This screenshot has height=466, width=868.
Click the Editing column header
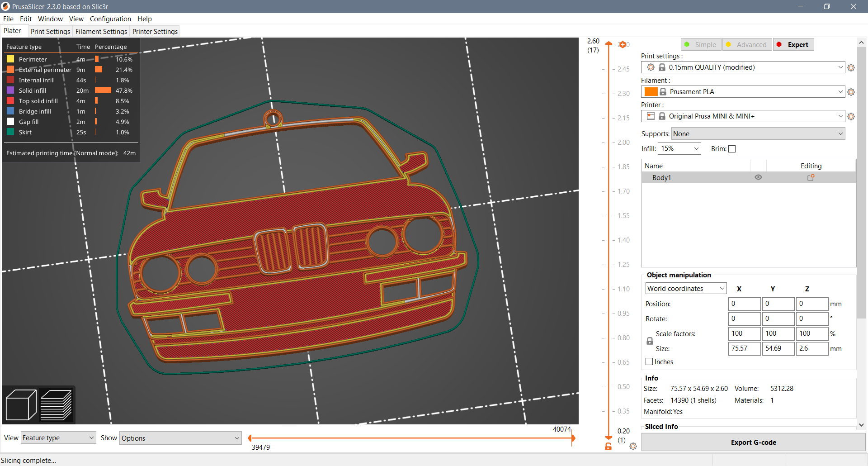point(811,166)
